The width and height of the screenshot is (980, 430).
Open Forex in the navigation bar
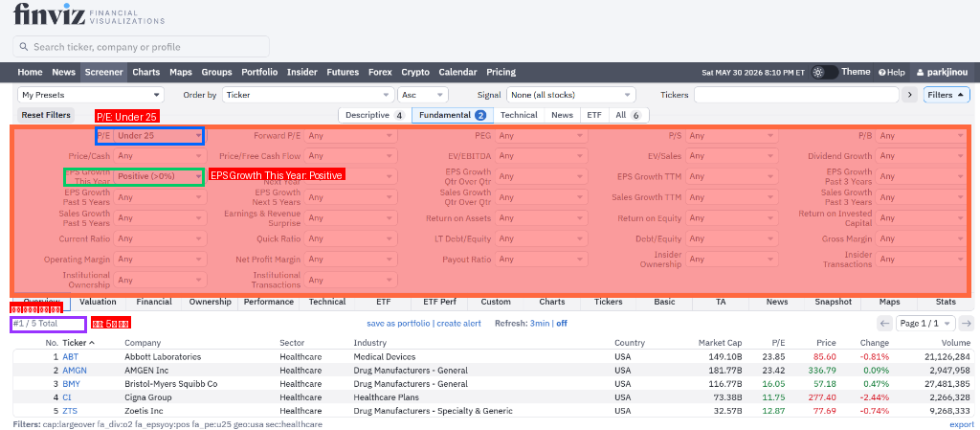(380, 72)
